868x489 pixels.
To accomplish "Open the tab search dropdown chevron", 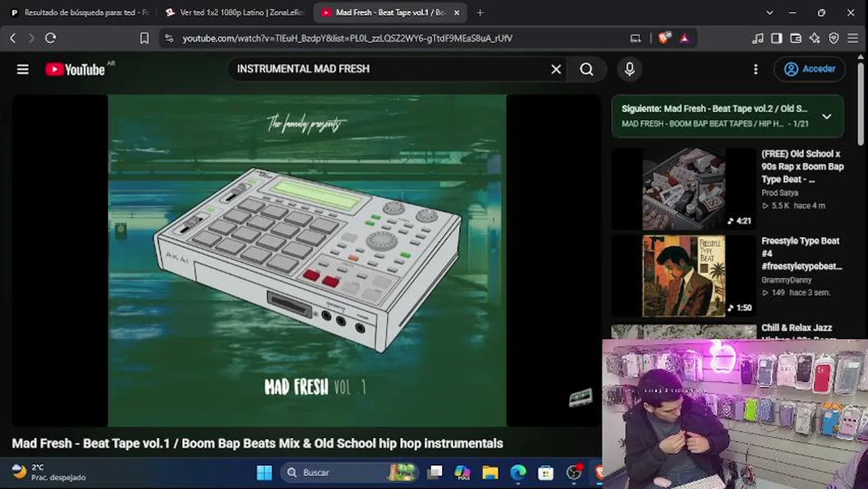I will 770,12.
